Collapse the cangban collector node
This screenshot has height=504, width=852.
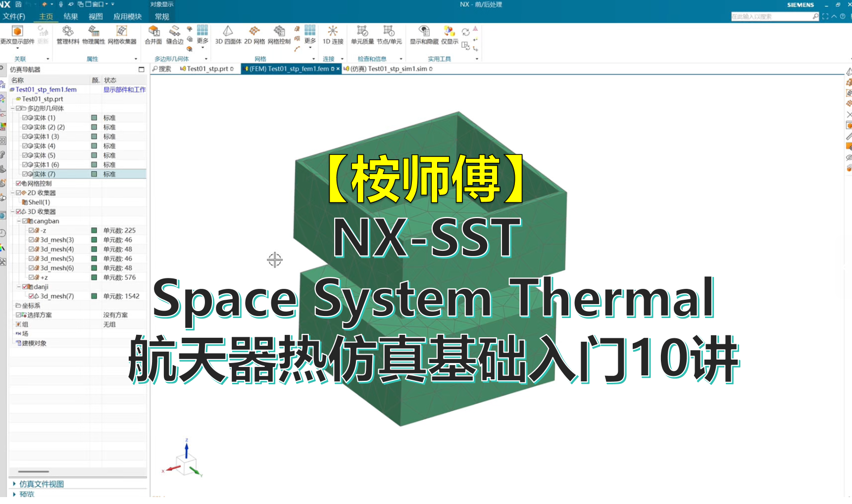pos(19,221)
